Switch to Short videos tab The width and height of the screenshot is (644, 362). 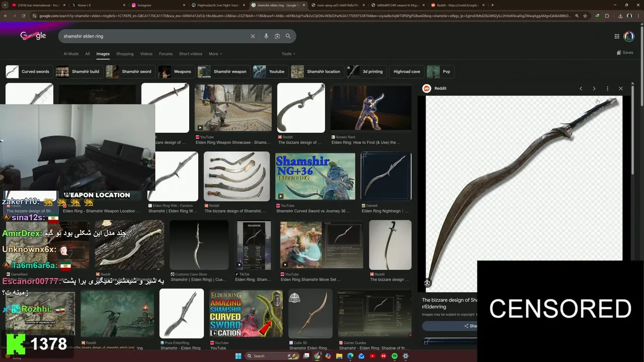[x=191, y=54]
